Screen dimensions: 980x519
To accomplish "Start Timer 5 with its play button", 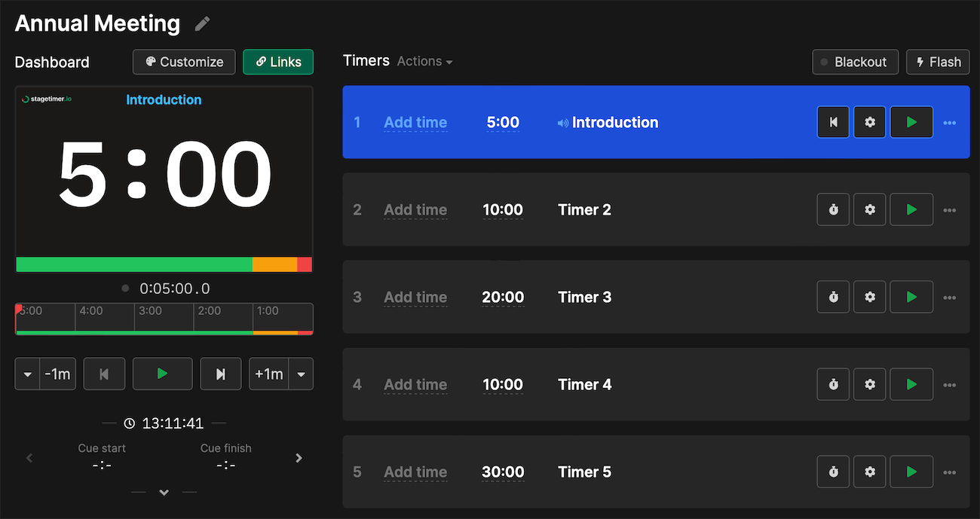I will coord(911,472).
